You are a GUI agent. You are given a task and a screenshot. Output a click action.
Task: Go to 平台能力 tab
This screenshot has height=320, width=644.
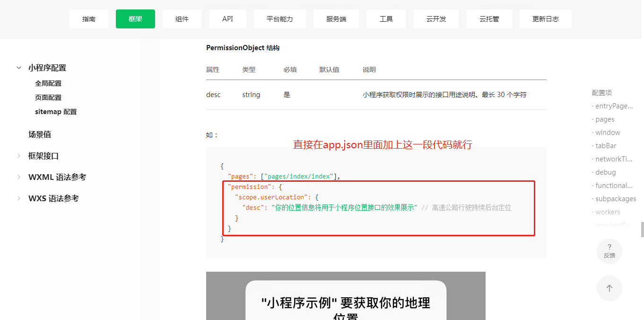[279, 19]
